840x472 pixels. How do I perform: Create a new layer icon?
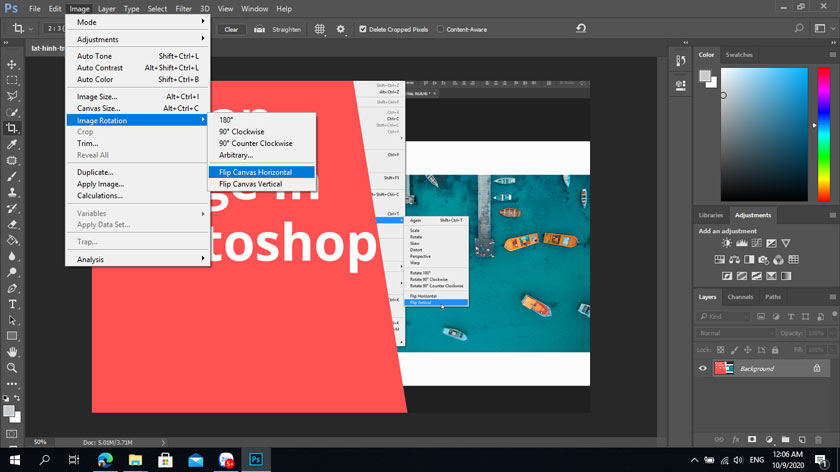[802, 439]
